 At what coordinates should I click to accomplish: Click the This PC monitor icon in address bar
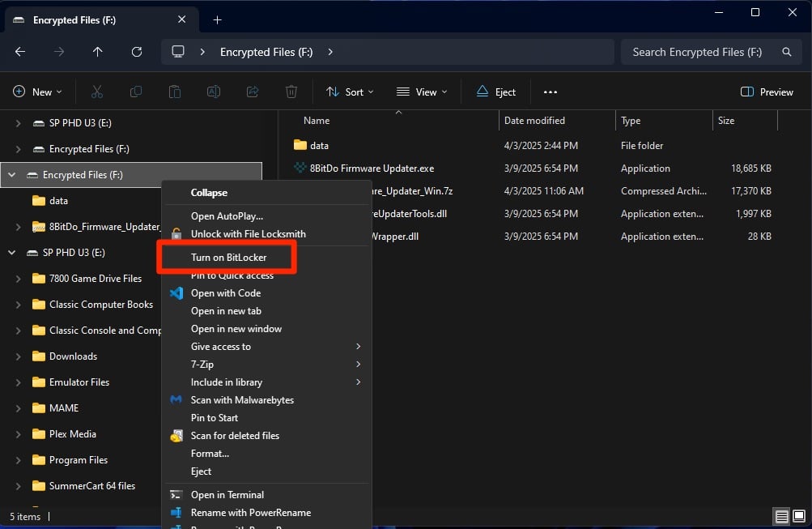(x=178, y=52)
